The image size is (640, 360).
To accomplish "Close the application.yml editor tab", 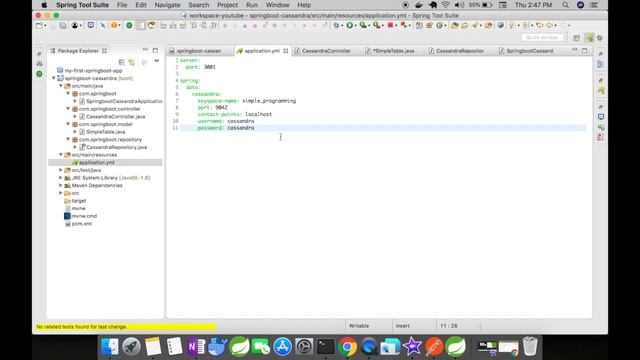I will [286, 51].
